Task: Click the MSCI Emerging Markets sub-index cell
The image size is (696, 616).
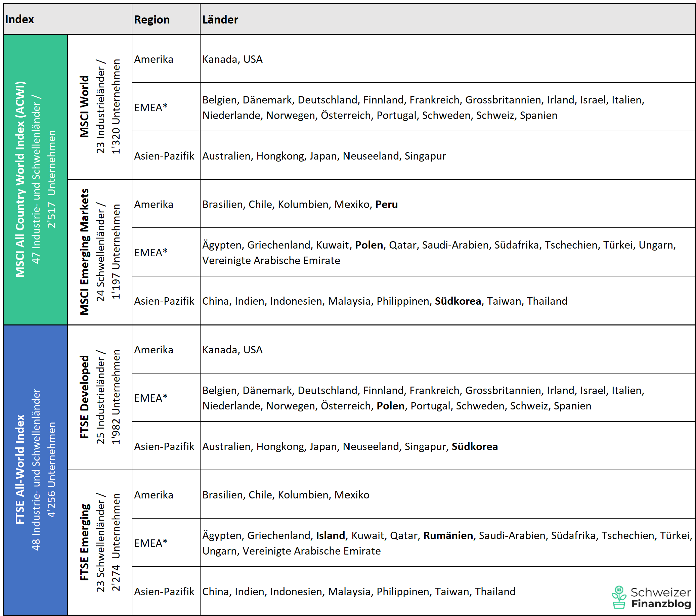Action: [99, 252]
